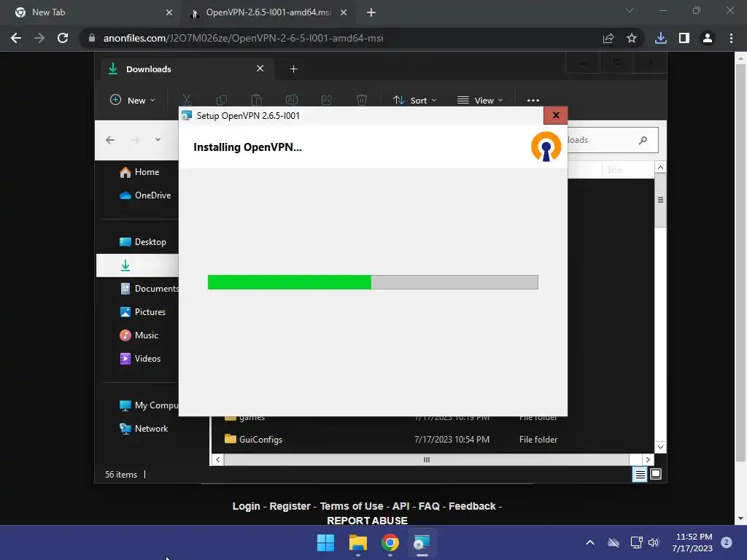Open Pictures in Explorer sidebar
This screenshot has width=747, height=560.
click(142, 312)
